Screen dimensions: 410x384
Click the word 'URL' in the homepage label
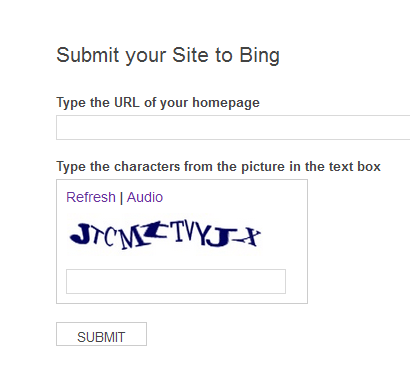pos(127,102)
